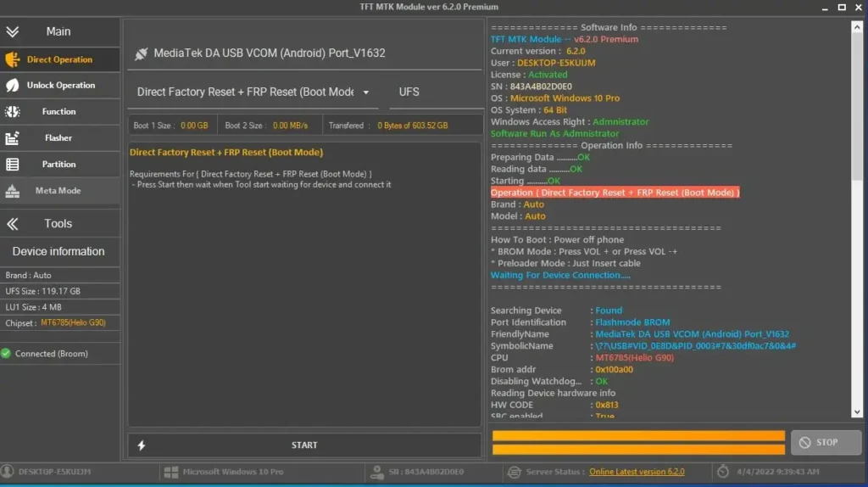Open the Partition tab

(60, 164)
